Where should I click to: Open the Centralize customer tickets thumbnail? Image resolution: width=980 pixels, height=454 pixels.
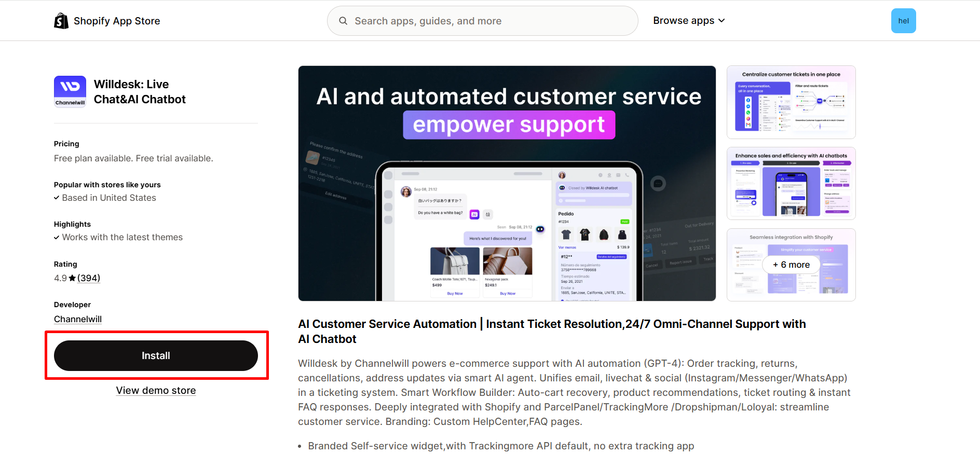tap(791, 102)
